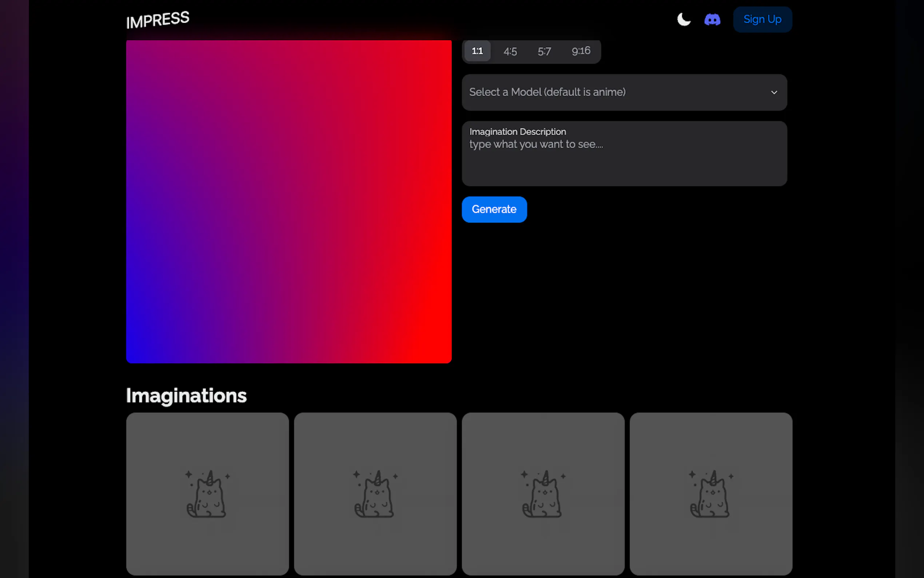Screen dimensions: 924x578
Task: Select the 4:5 aspect ratio
Action: click(x=510, y=51)
